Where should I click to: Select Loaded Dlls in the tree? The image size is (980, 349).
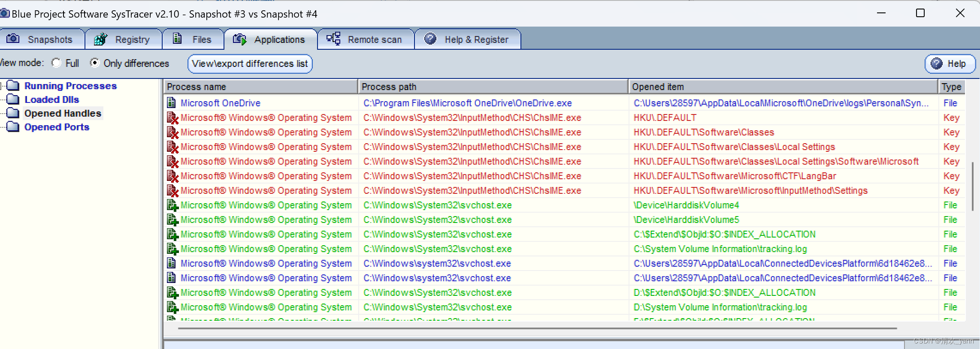tap(52, 99)
